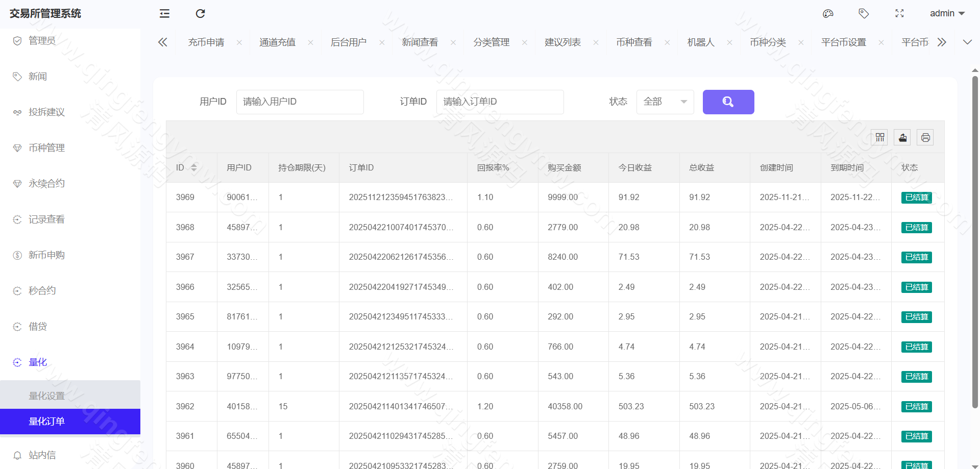Open the column display settings icon above the table
980x469 pixels.
(879, 137)
